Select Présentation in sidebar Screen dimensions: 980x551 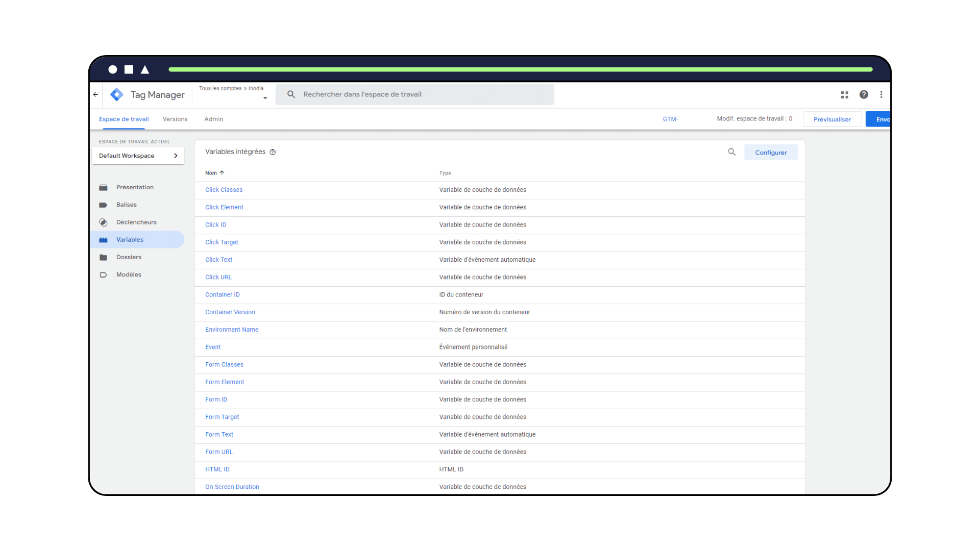click(135, 187)
